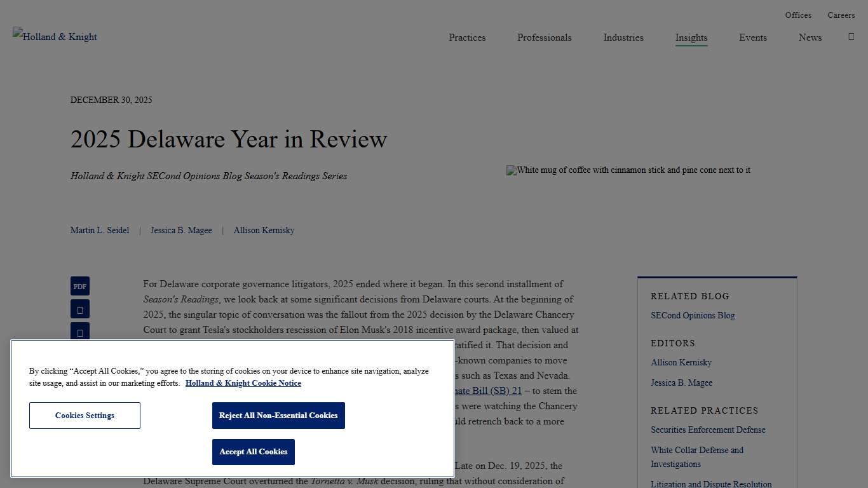Open the Industries menu
The image size is (868, 488).
[623, 37]
